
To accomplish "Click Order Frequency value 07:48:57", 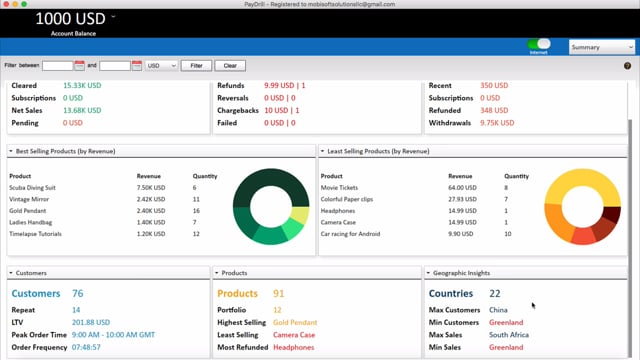I will click(x=86, y=347).
